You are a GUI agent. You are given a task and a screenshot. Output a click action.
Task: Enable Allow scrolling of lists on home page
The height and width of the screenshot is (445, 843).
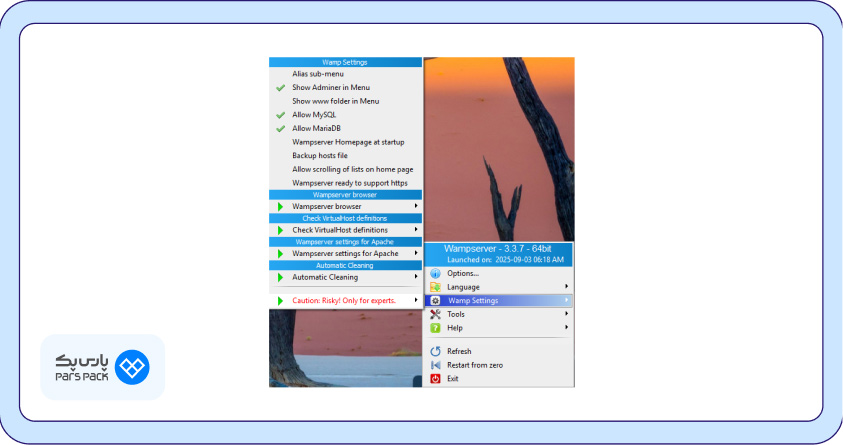(345, 169)
